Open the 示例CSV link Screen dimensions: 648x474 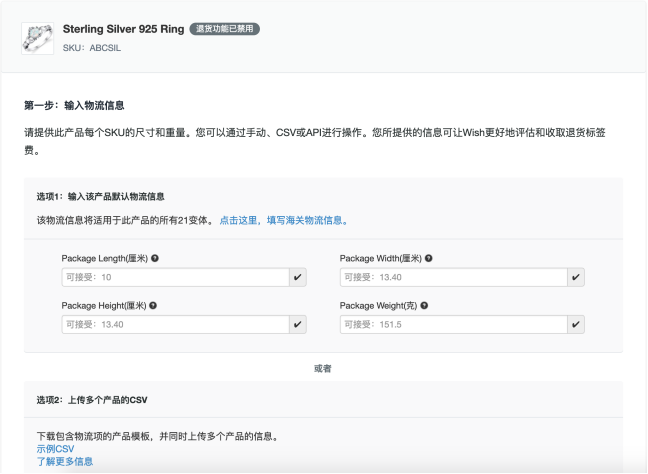click(x=55, y=449)
